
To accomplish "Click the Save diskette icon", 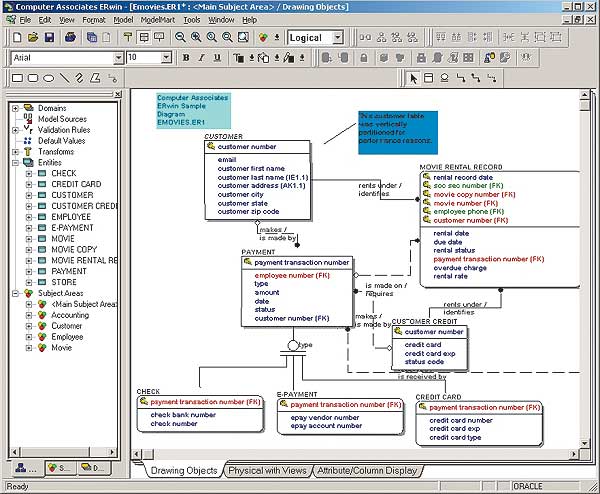I will tap(50, 37).
